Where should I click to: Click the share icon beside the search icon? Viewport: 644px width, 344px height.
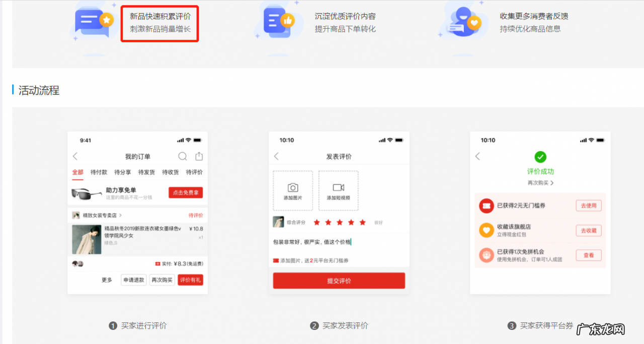198,156
